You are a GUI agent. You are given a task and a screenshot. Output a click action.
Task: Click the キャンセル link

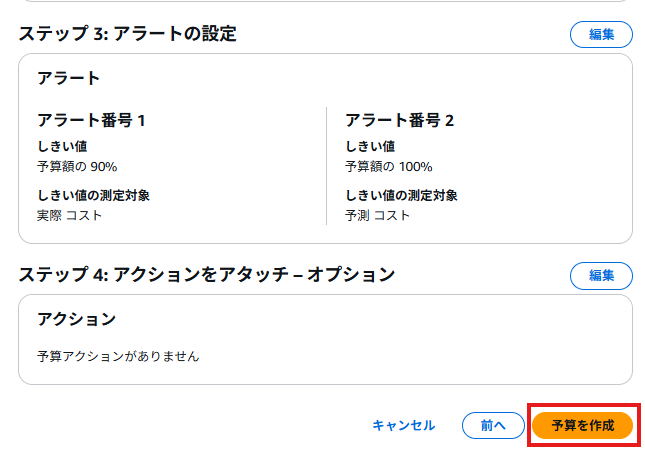tap(404, 425)
